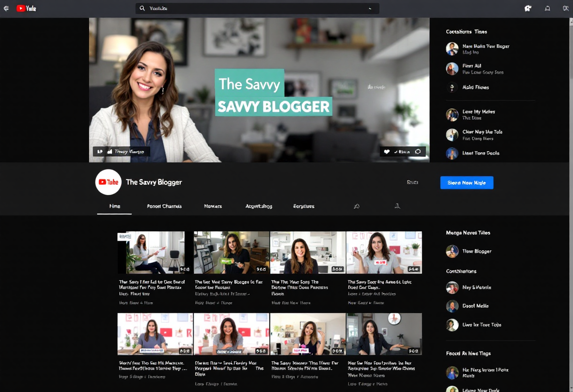Select the Home tab
This screenshot has width=573, height=392.
coord(115,206)
